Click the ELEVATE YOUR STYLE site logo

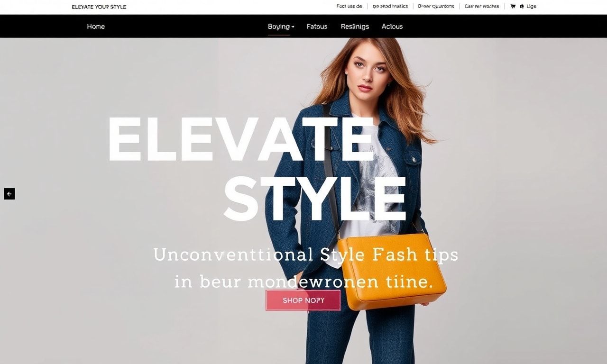click(99, 7)
